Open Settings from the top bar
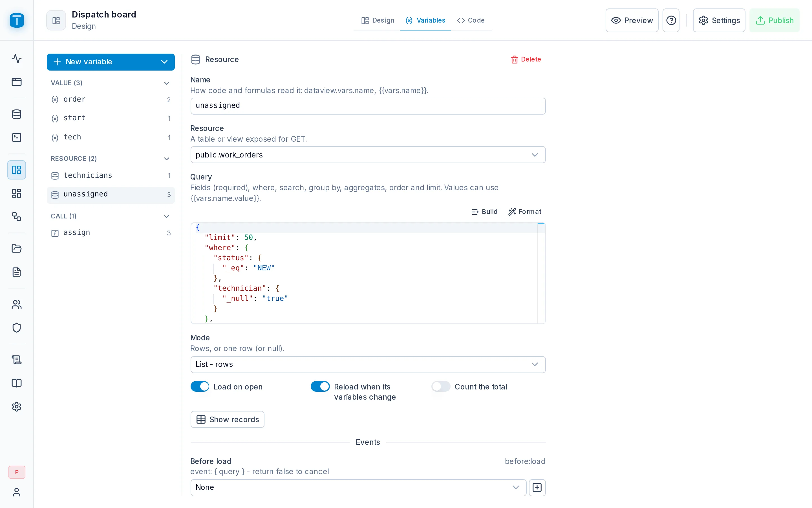 click(719, 21)
